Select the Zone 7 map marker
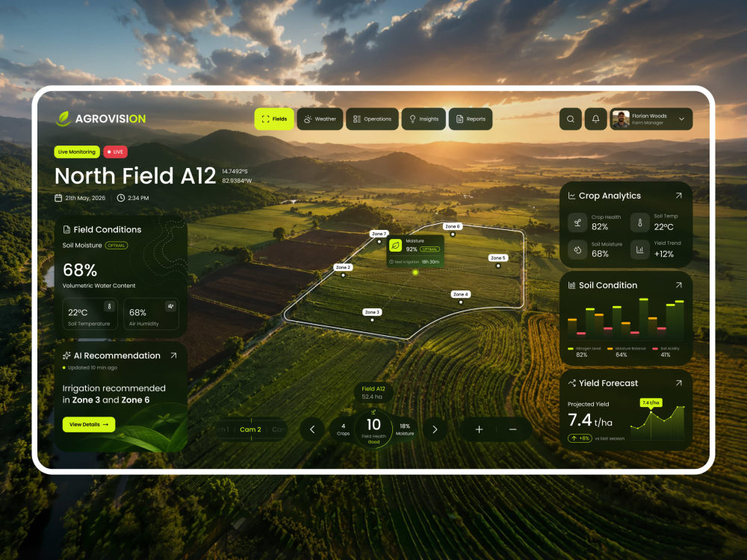This screenshot has height=560, width=747. (x=379, y=234)
